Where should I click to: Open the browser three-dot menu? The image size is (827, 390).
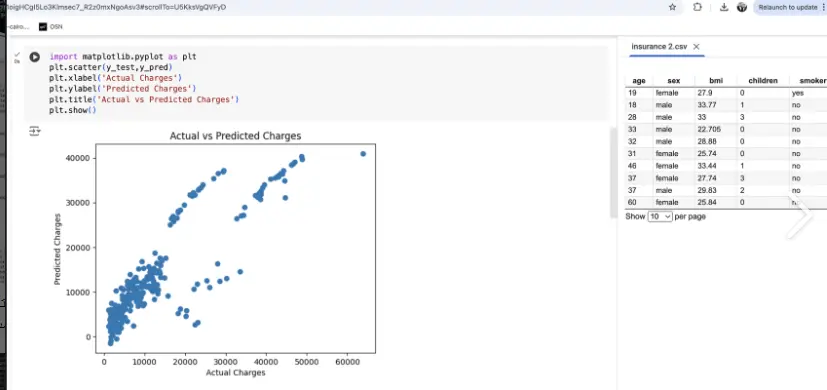[x=823, y=7]
